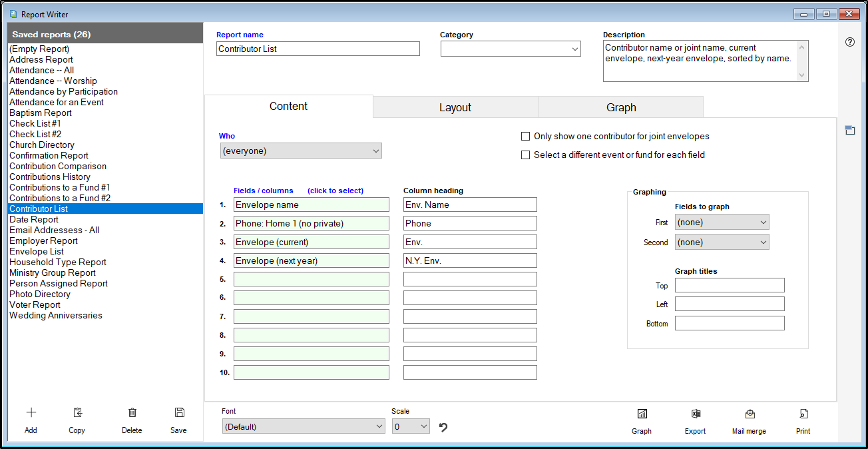Image resolution: width=868 pixels, height=449 pixels.
Task: Click the Copy report icon
Action: coord(77,413)
